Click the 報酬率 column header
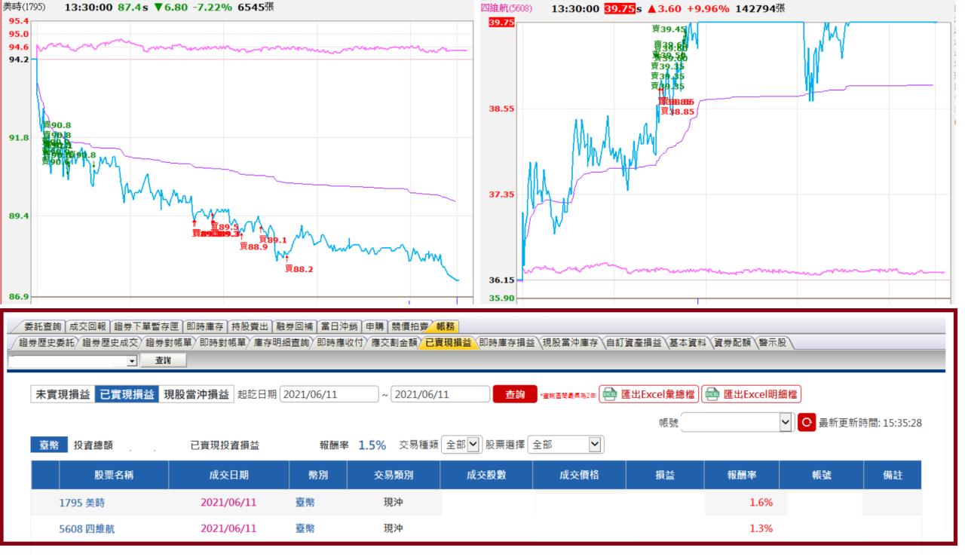Viewport: 965px width, 560px height. (741, 474)
